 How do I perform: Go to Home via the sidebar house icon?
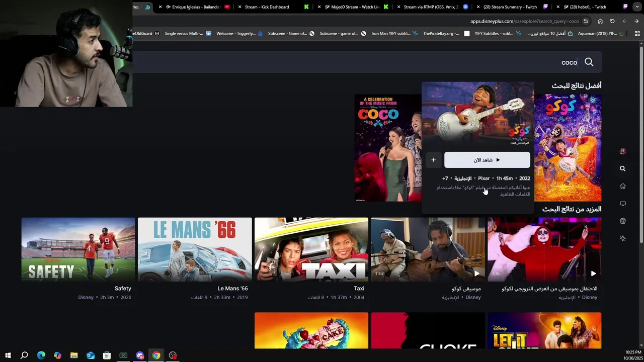622,186
